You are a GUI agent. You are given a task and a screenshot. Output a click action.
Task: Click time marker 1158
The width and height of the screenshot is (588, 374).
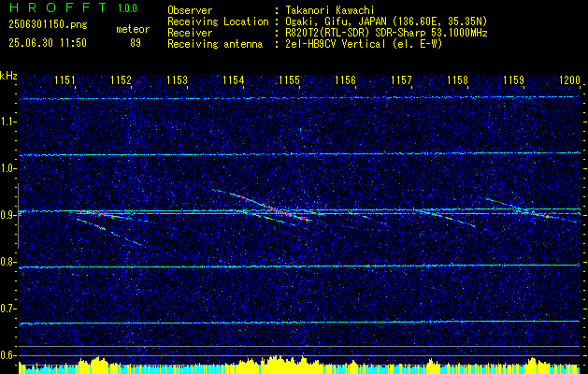tap(457, 79)
